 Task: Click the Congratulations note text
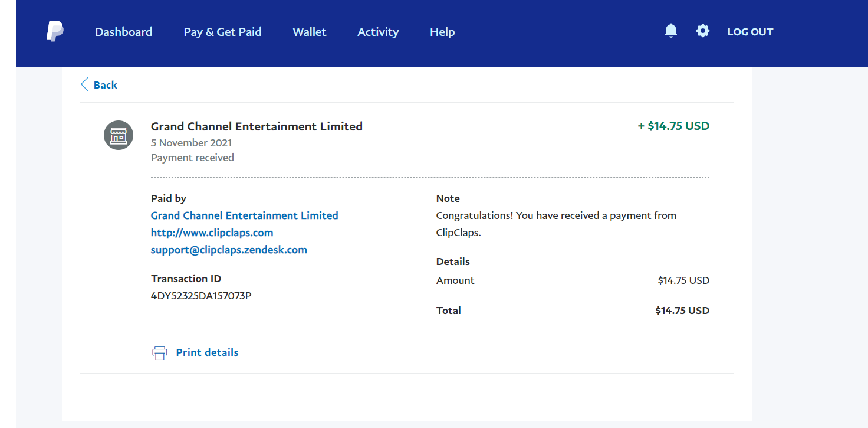click(556, 224)
